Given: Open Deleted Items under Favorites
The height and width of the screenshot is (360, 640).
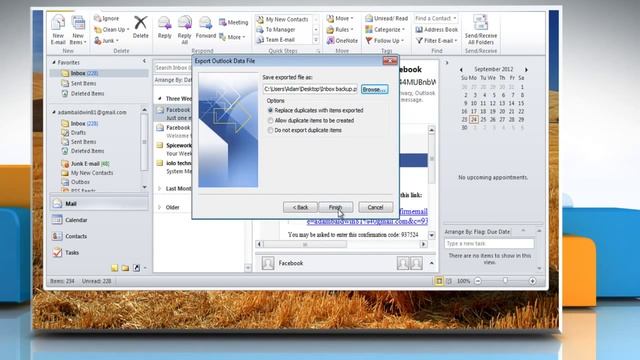Looking at the screenshot, I should click(87, 93).
